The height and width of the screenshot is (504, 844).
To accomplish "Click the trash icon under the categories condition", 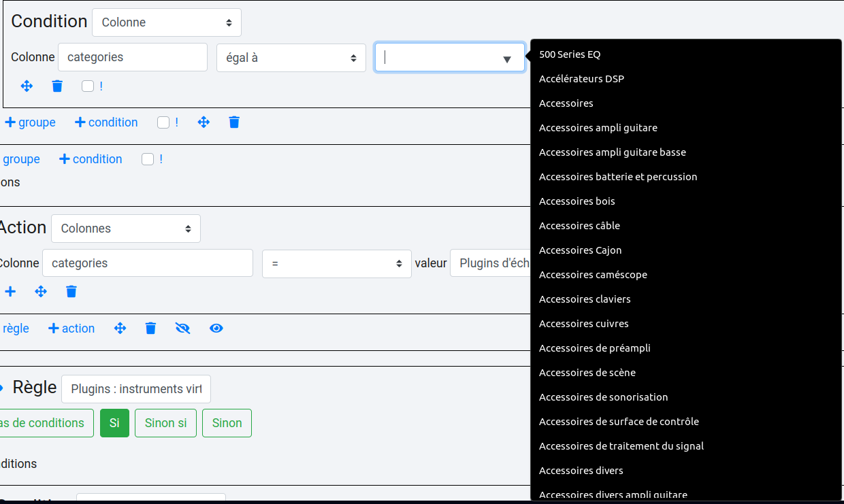I will tap(57, 86).
